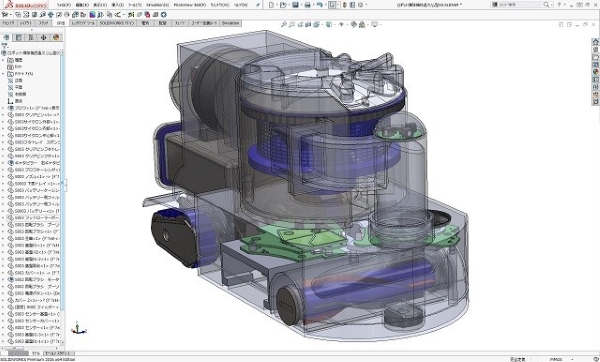The height and width of the screenshot is (362, 600).
Task: Expand the キャタピラー component node
Action: (x=3, y=163)
